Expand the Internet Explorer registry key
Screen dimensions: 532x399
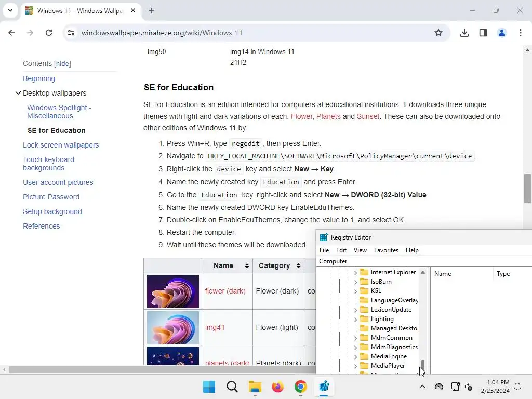coord(355,272)
